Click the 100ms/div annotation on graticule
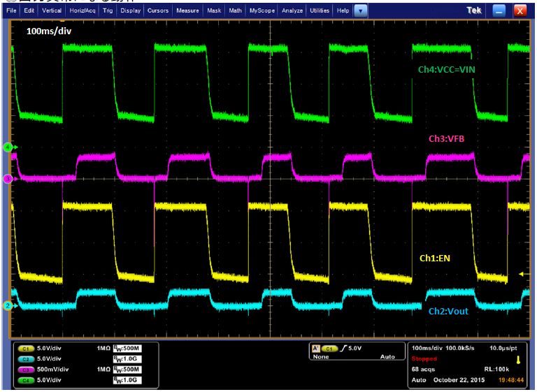Screen dimensions: 537x392 pyautogui.click(x=49, y=31)
